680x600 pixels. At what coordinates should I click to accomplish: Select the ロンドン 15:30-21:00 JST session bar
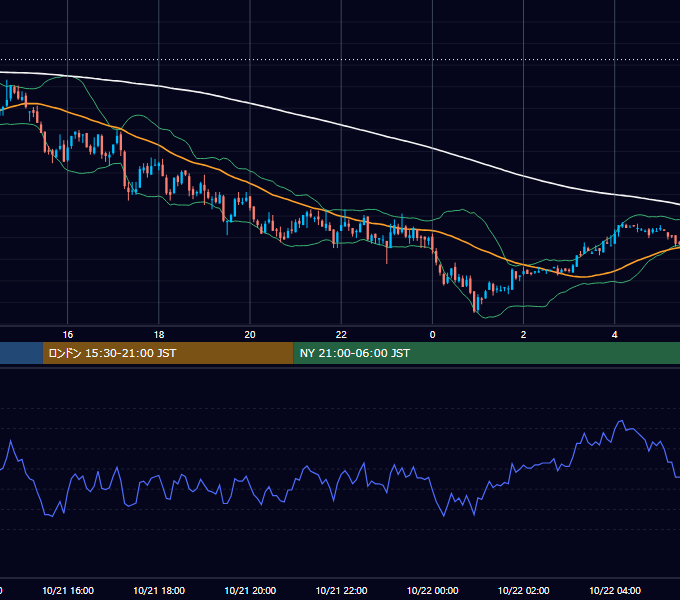[x=168, y=353]
